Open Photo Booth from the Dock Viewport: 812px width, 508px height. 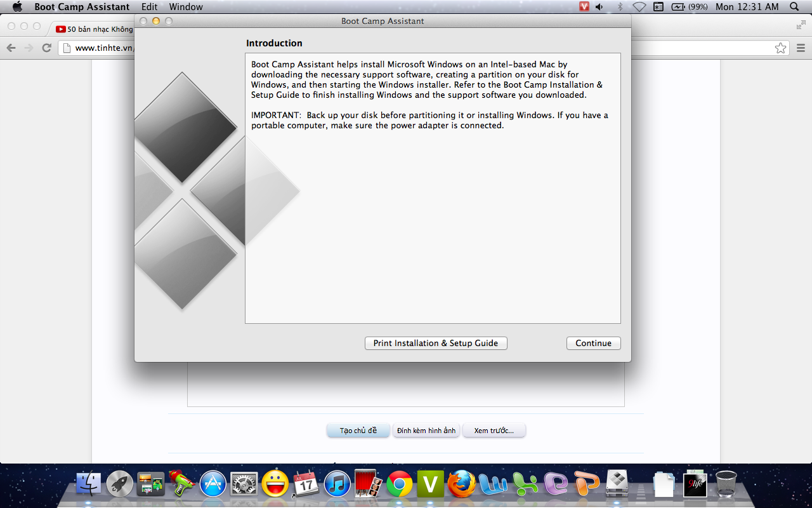369,485
